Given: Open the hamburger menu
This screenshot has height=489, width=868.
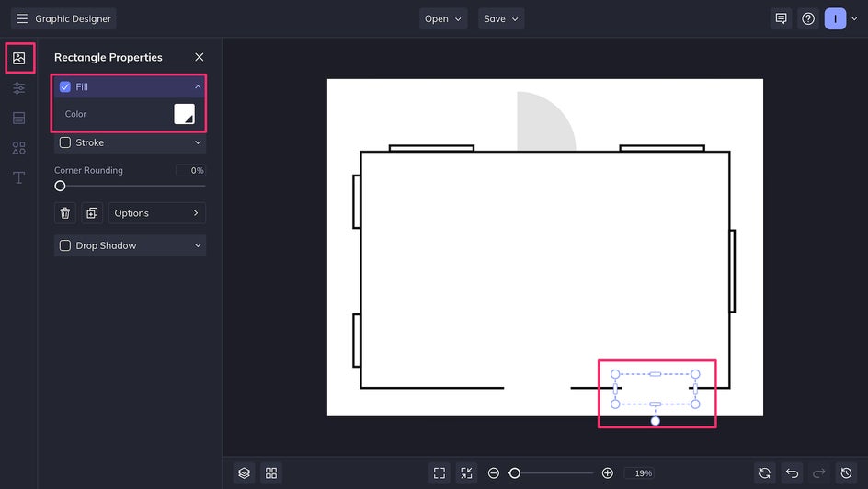Looking at the screenshot, I should point(21,18).
